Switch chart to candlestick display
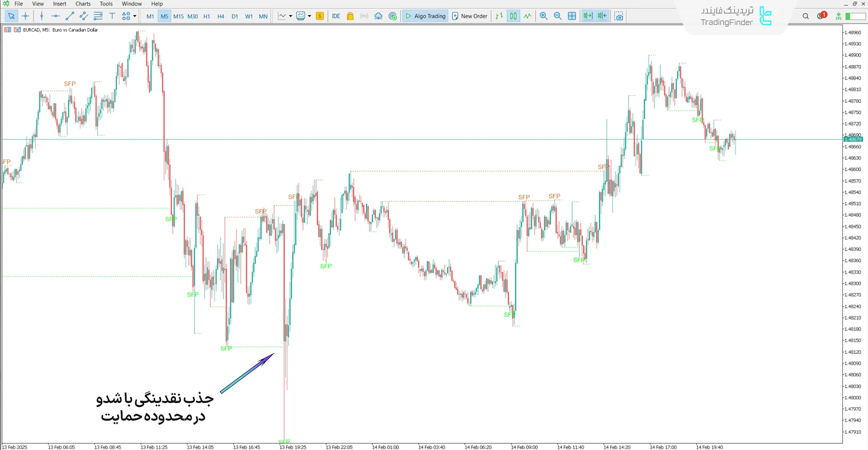 [514, 16]
